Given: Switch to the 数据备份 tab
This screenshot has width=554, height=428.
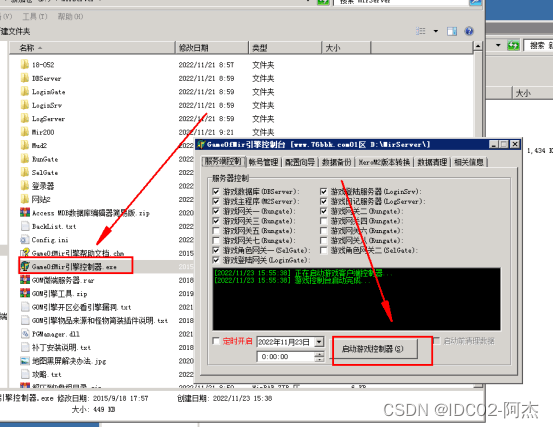Looking at the screenshot, I should coord(336,162).
